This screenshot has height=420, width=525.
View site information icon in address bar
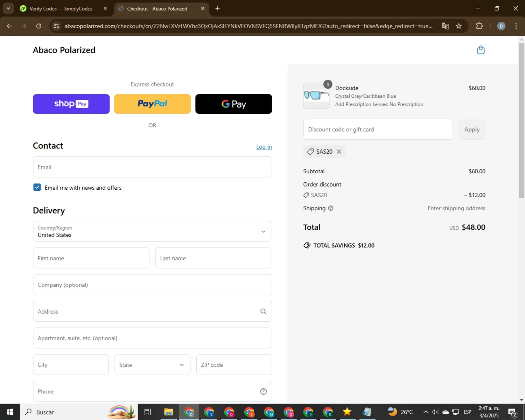56,26
